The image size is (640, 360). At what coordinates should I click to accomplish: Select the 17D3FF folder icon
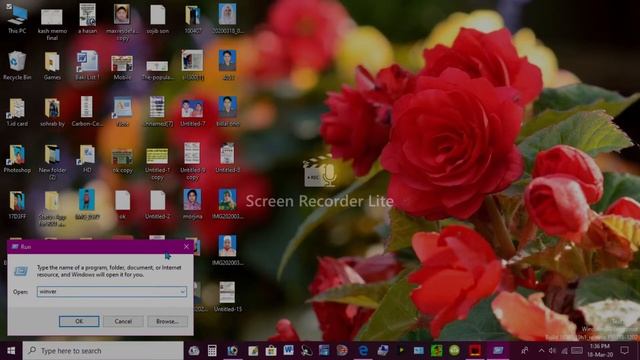(x=17, y=205)
